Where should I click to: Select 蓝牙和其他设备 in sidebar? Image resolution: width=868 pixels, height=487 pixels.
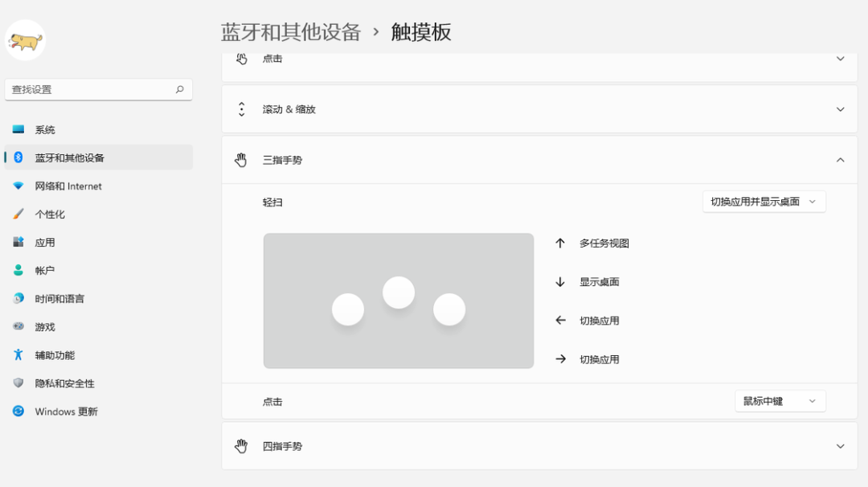coord(99,158)
